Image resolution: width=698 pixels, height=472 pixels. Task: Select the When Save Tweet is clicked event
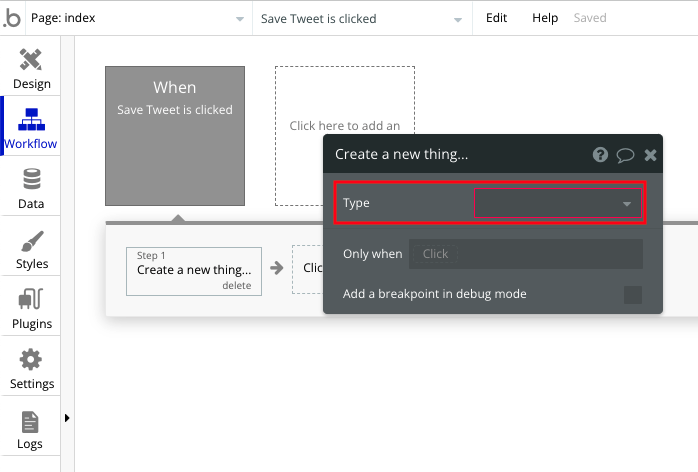175,136
